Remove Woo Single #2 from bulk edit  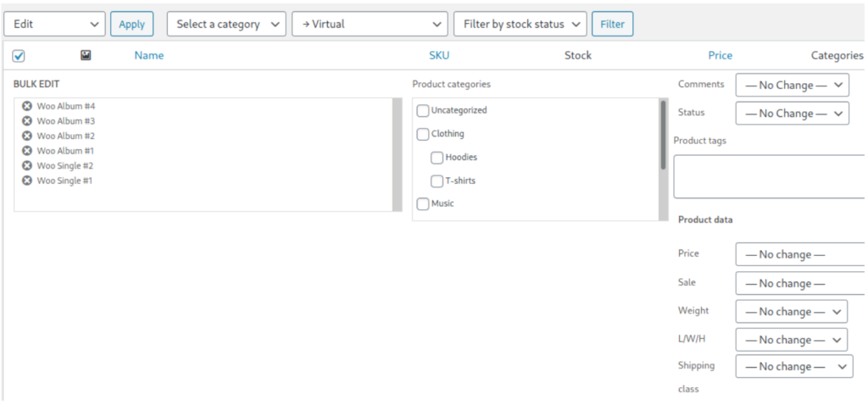coord(26,165)
